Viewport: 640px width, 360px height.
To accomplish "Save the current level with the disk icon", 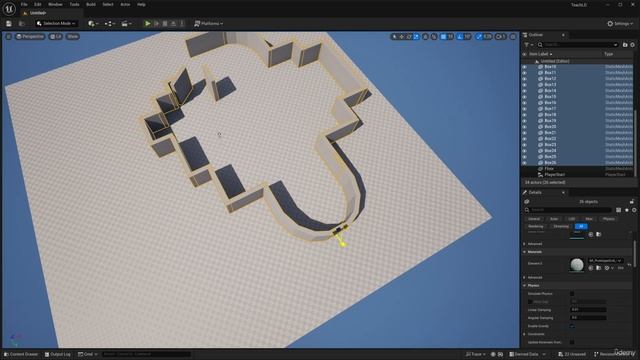I will pyautogui.click(x=9, y=24).
